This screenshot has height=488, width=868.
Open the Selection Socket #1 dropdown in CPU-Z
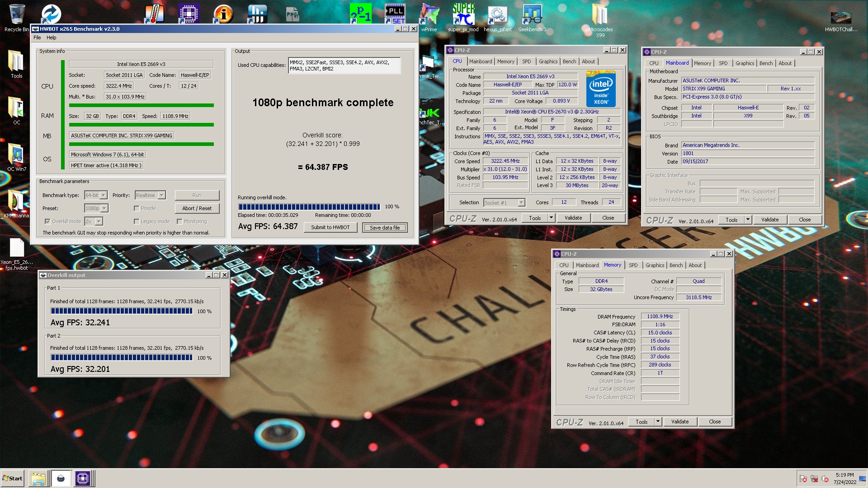coord(521,202)
